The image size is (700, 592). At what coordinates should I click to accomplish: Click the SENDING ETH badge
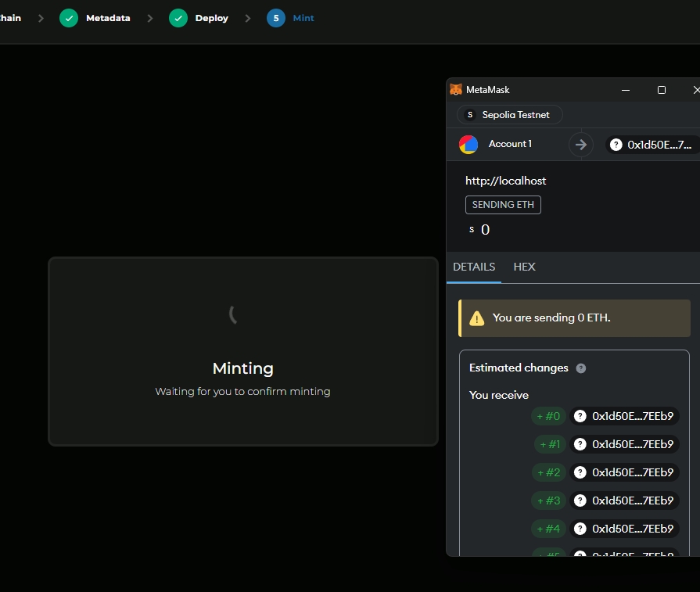(503, 205)
